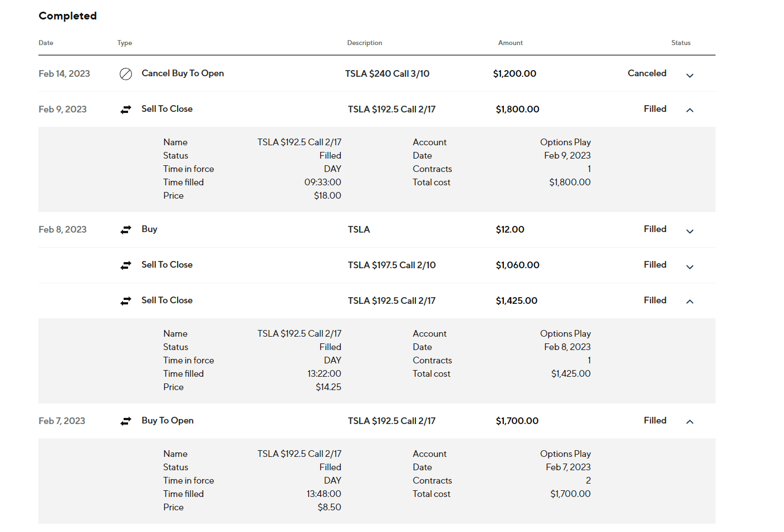
Task: Click the trade icon for the $1,425.00 Sell To Close
Action: point(126,301)
